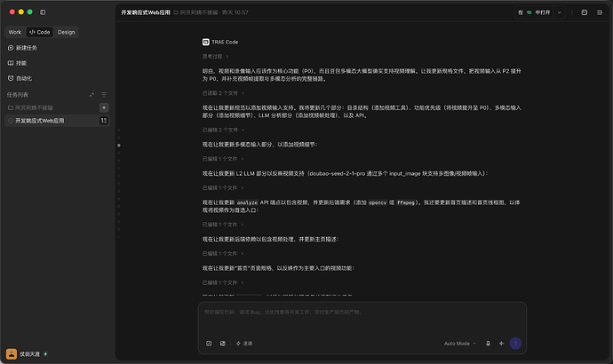
Task: Toggle the 速通 fast mode
Action: pyautogui.click(x=244, y=344)
